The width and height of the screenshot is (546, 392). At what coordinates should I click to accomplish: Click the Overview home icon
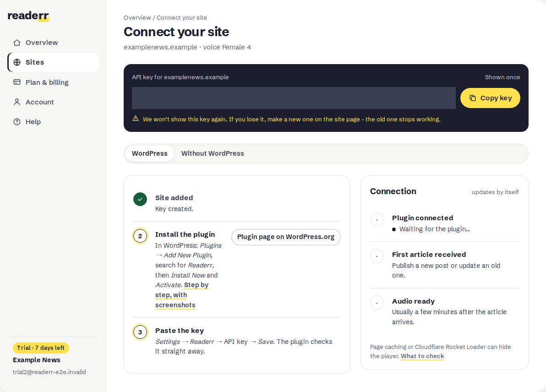pos(16,43)
